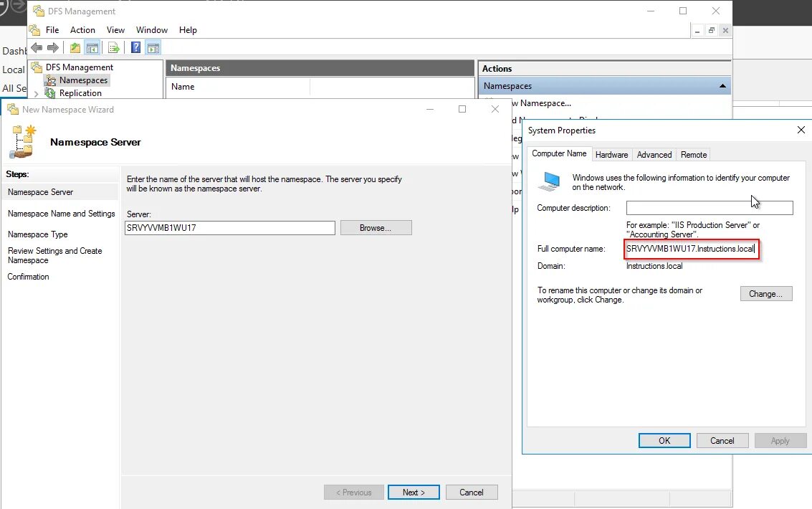Open the Action menu
This screenshot has width=812, height=509.
(x=83, y=30)
